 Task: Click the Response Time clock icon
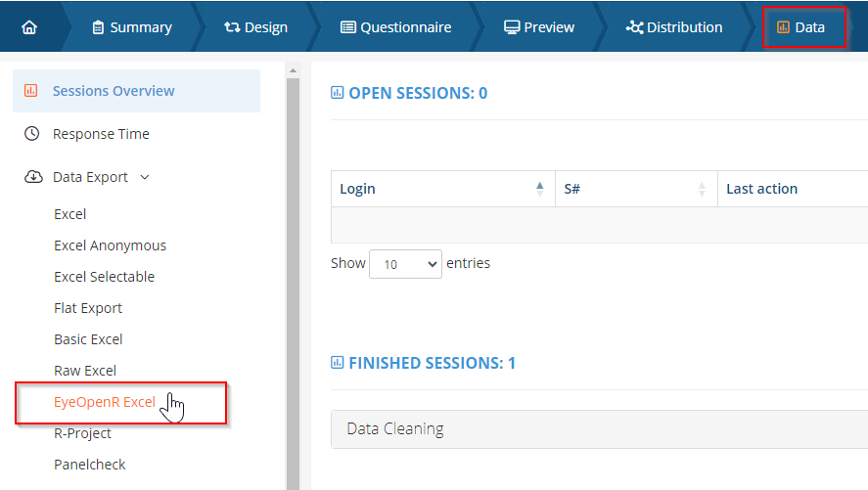[x=32, y=134]
